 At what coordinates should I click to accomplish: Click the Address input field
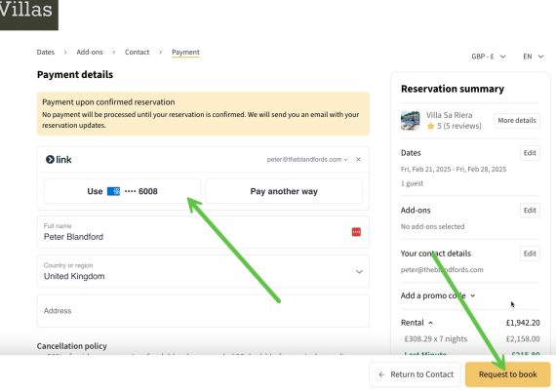(203, 311)
